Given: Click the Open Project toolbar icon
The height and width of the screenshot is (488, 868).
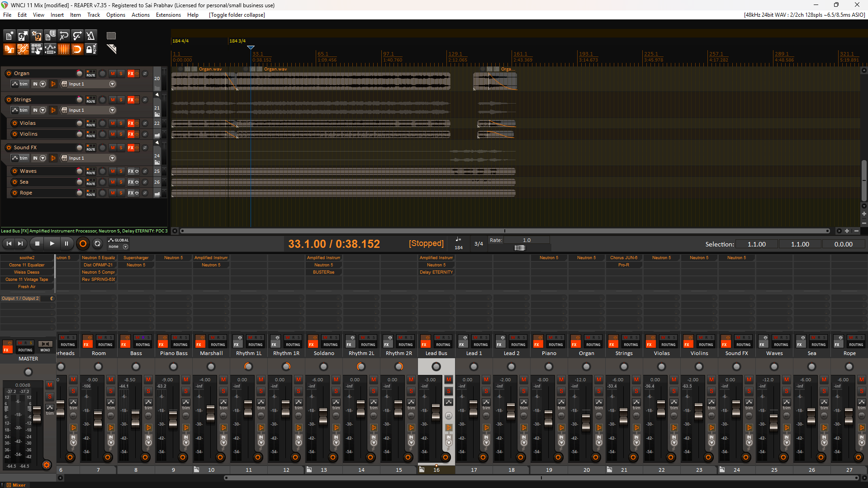Looking at the screenshot, I should coord(23,36).
